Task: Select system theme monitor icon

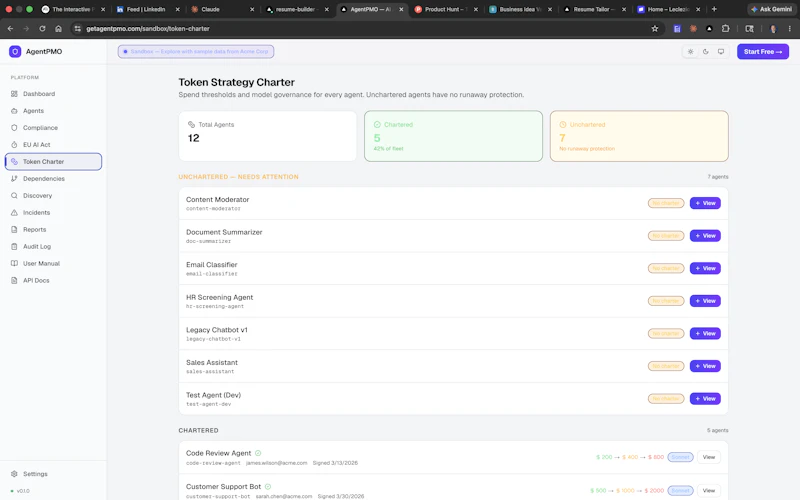Action: [721, 52]
